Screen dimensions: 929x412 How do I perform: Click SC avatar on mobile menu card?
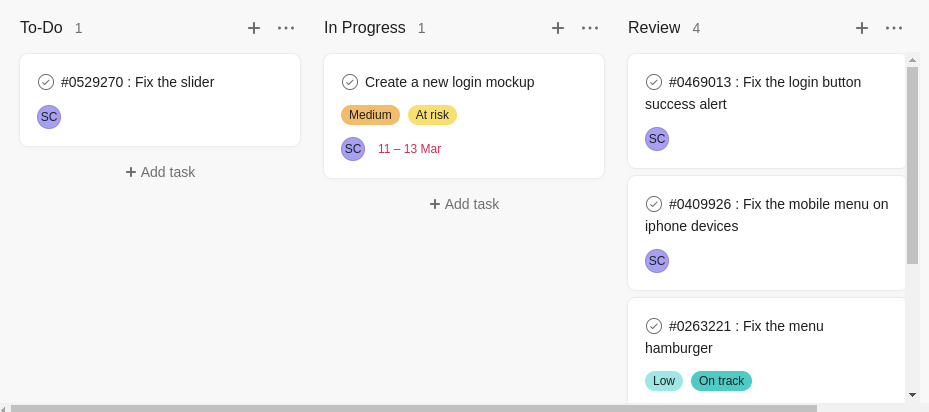coord(657,261)
